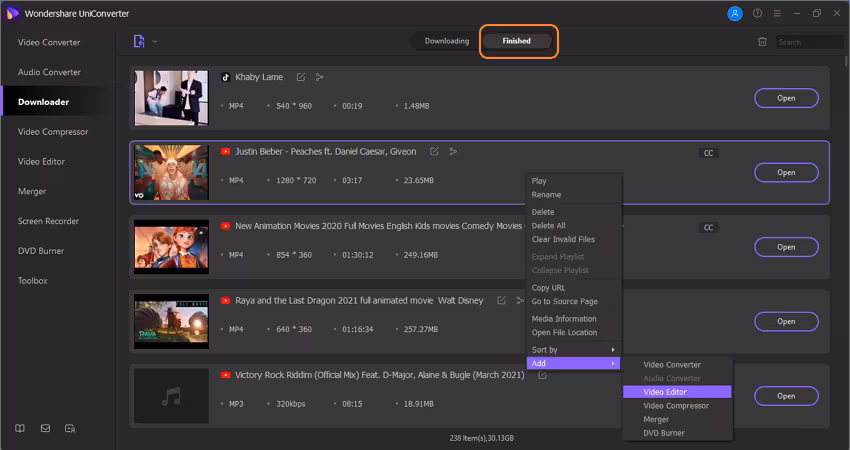Click the YouTube icon beside New Animation Movies
The width and height of the screenshot is (850, 450).
point(226,226)
